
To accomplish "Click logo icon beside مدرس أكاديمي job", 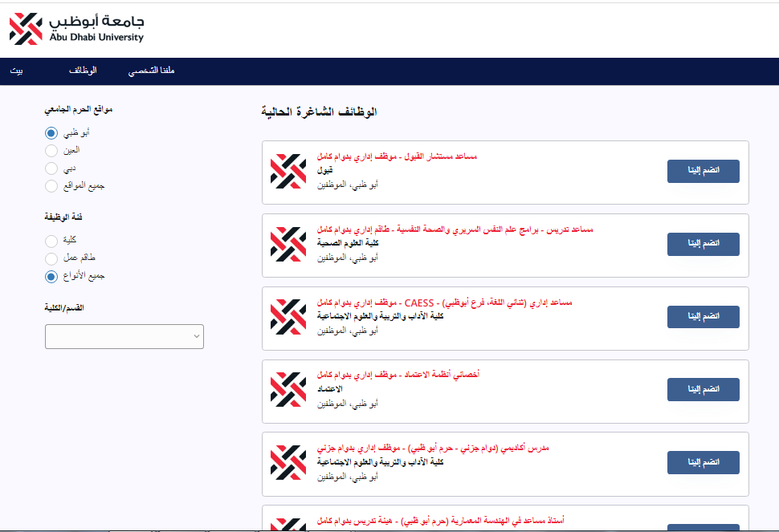I will click(x=288, y=462).
